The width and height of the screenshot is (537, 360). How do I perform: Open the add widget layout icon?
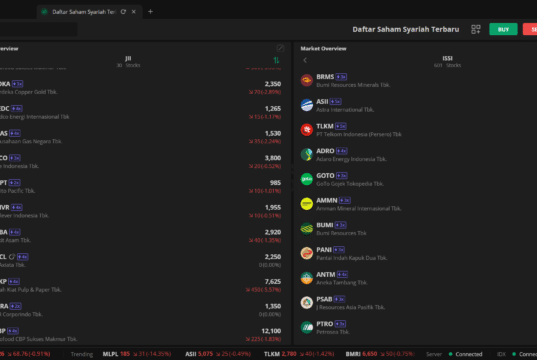tap(476, 29)
